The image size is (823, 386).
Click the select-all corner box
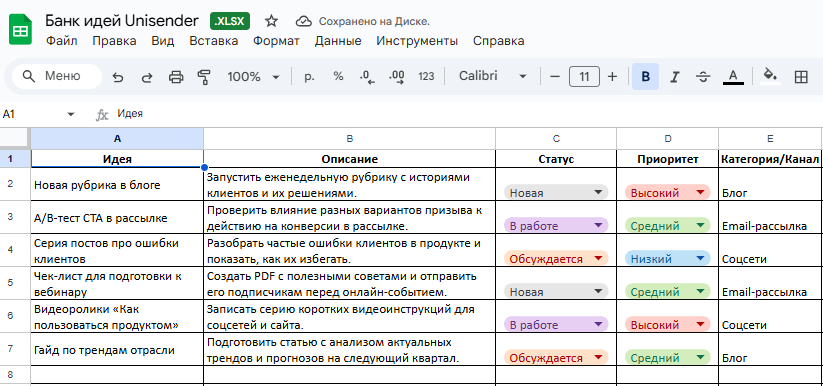tap(15, 139)
